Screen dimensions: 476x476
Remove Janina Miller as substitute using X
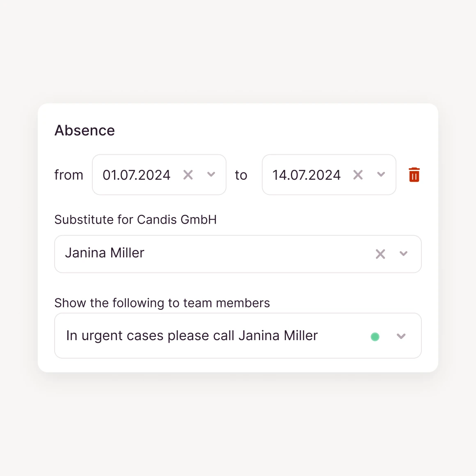(380, 254)
